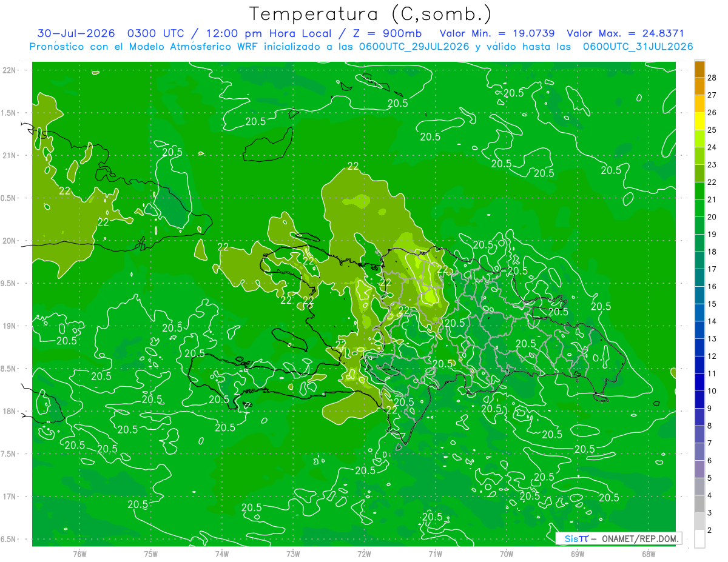Image resolution: width=728 pixels, height=562 pixels.
Task: Click the color scale label '19'
Action: 712,234
